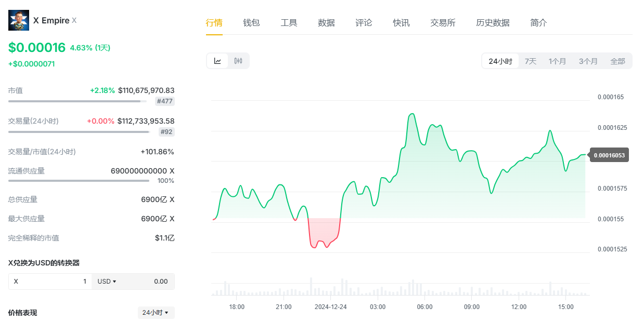
Task: Click the 完全稀释的市值 label
Action: coord(34,238)
